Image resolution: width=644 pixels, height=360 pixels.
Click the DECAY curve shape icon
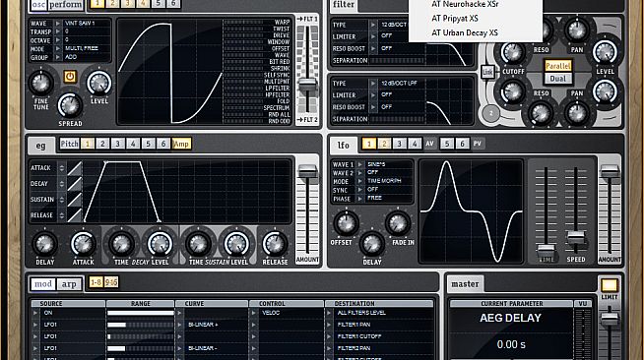pos(75,184)
